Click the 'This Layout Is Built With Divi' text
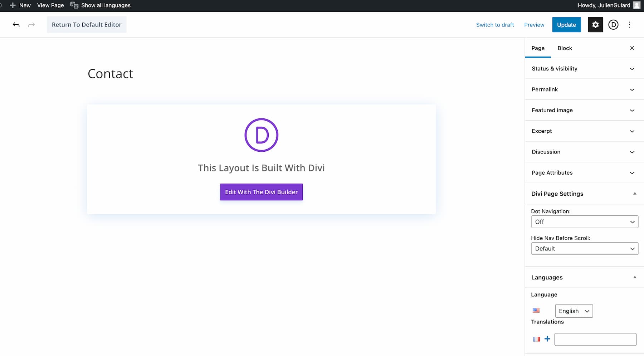The height and width of the screenshot is (356, 644). [261, 168]
